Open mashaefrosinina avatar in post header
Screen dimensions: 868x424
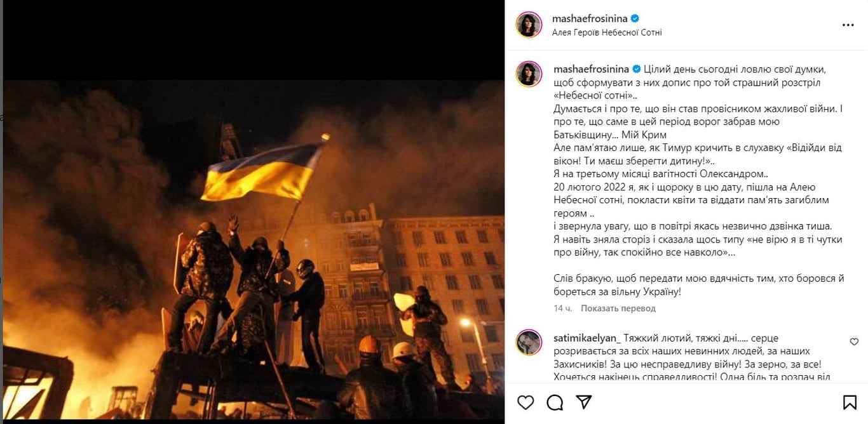[529, 25]
